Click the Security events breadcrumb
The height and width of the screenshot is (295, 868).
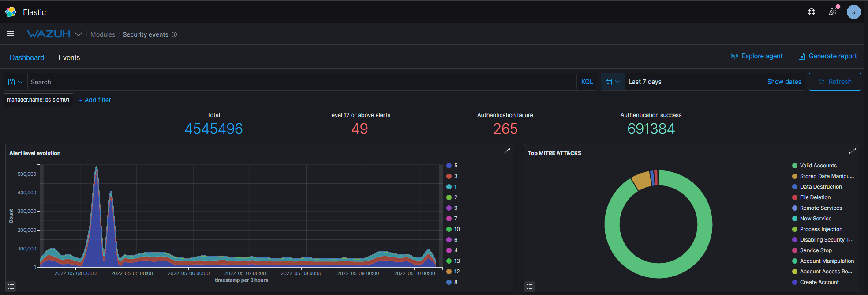point(146,34)
